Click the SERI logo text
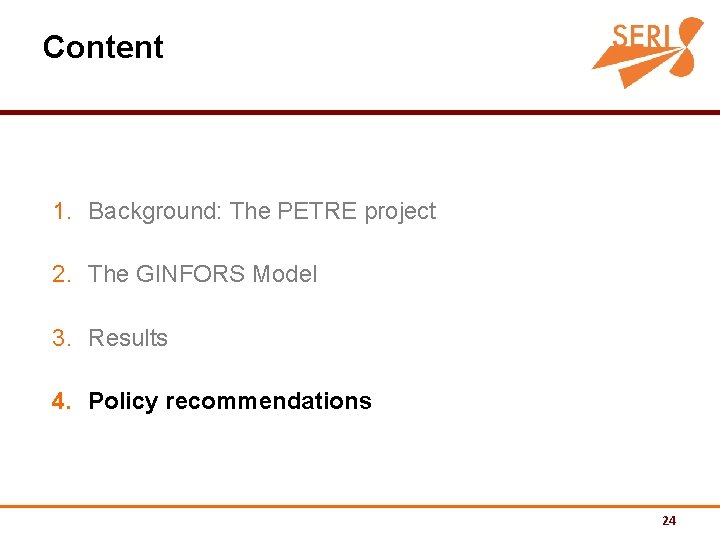 (642, 36)
